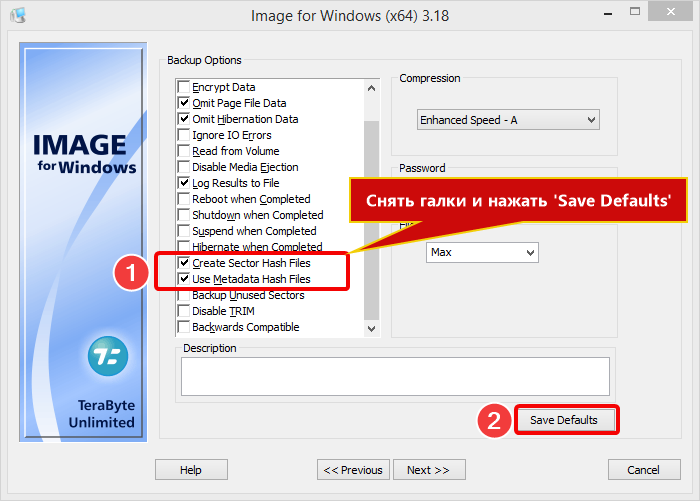Click the options list scroll down arrow
Viewport: 700px width, 501px height.
(371, 328)
